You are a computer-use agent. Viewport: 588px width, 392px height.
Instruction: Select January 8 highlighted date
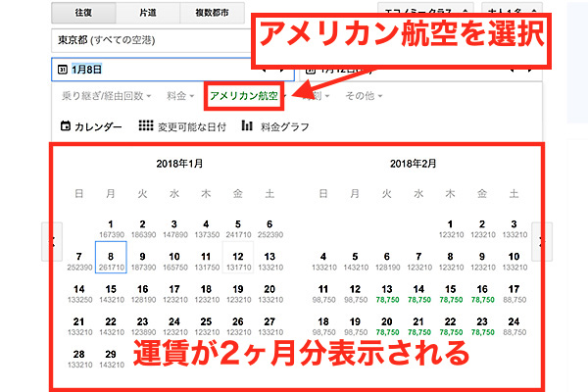[111, 258]
